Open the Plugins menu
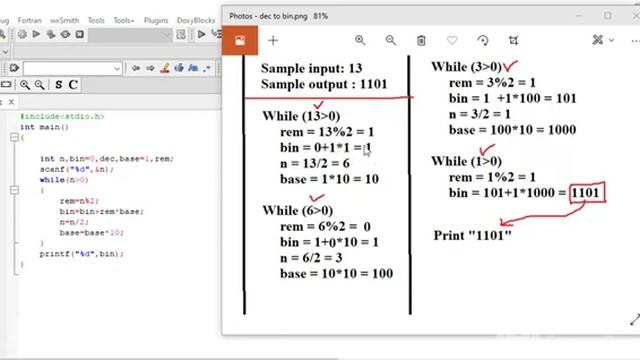This screenshot has width=640, height=360. pos(156,20)
